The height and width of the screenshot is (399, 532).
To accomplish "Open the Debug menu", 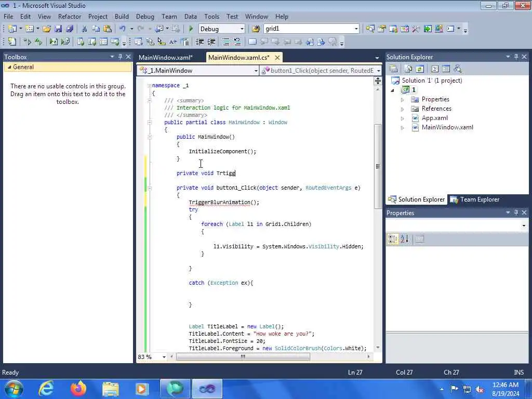I will pyautogui.click(x=145, y=16).
